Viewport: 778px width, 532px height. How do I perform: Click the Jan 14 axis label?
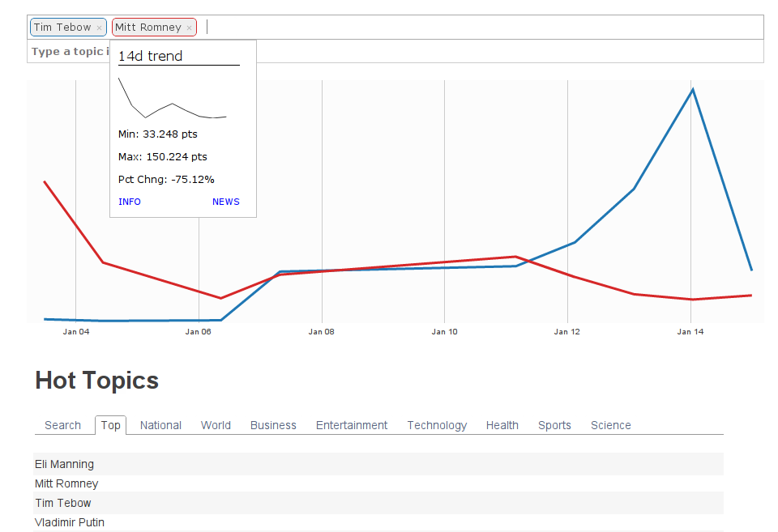(690, 332)
